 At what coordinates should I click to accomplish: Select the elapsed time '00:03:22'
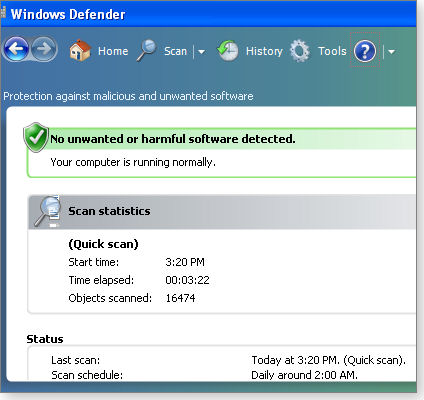187,280
